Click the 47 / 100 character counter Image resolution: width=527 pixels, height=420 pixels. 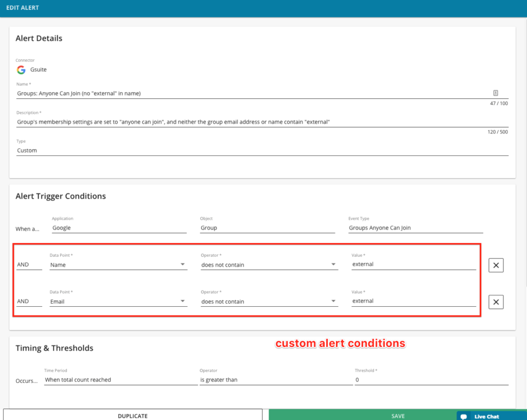tap(499, 103)
